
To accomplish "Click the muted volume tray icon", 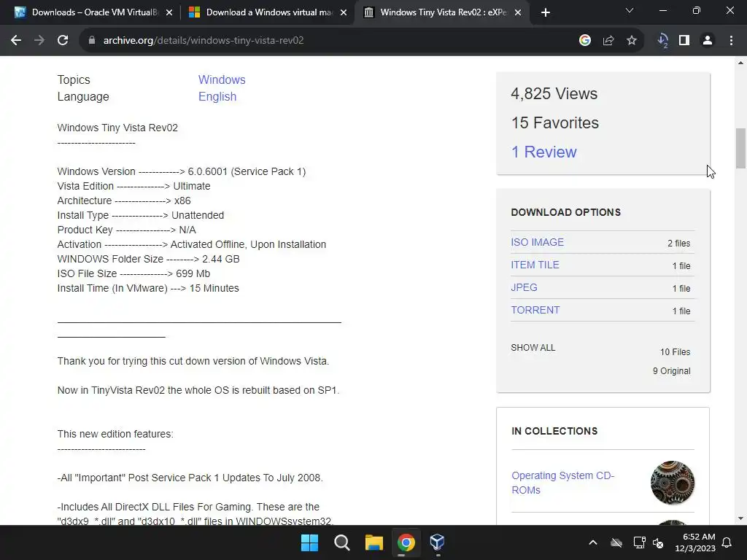I will [659, 542].
